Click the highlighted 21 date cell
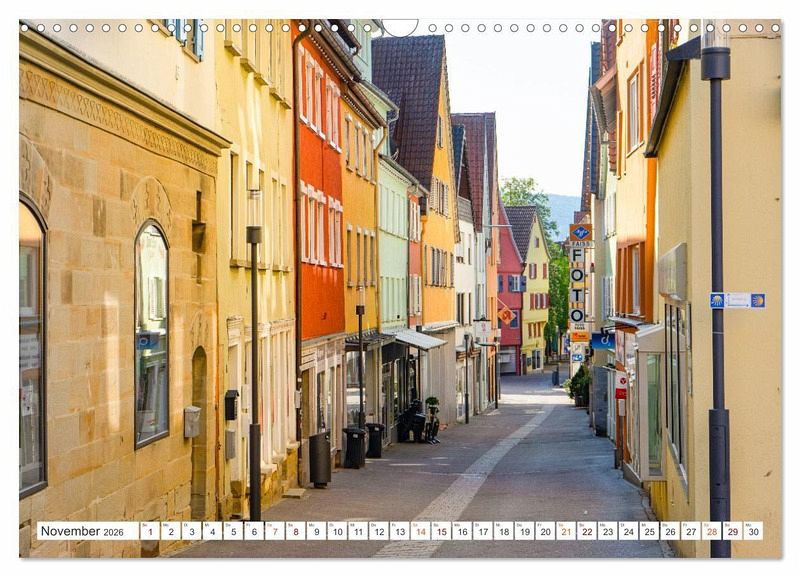The image size is (800, 577). [x=567, y=531]
